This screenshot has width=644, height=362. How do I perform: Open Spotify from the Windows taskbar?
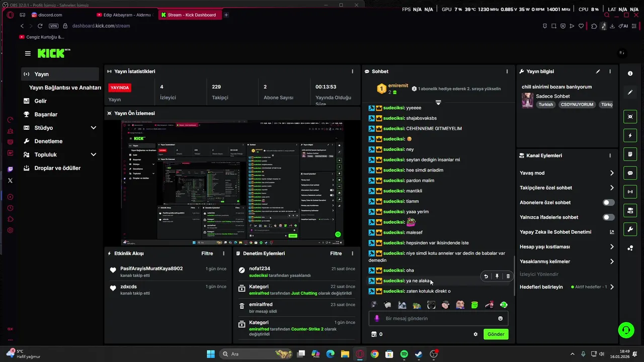[404, 354]
